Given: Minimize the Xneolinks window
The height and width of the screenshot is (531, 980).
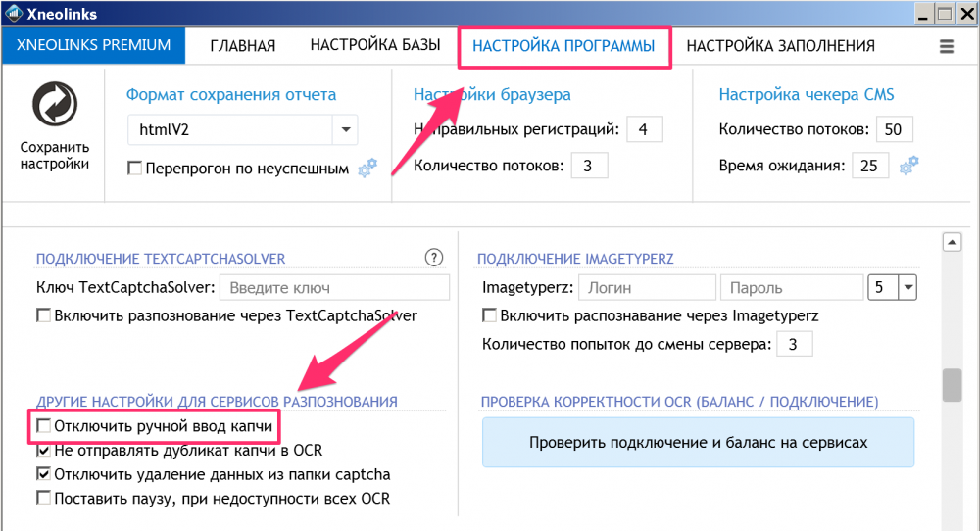Looking at the screenshot, I should 922,14.
